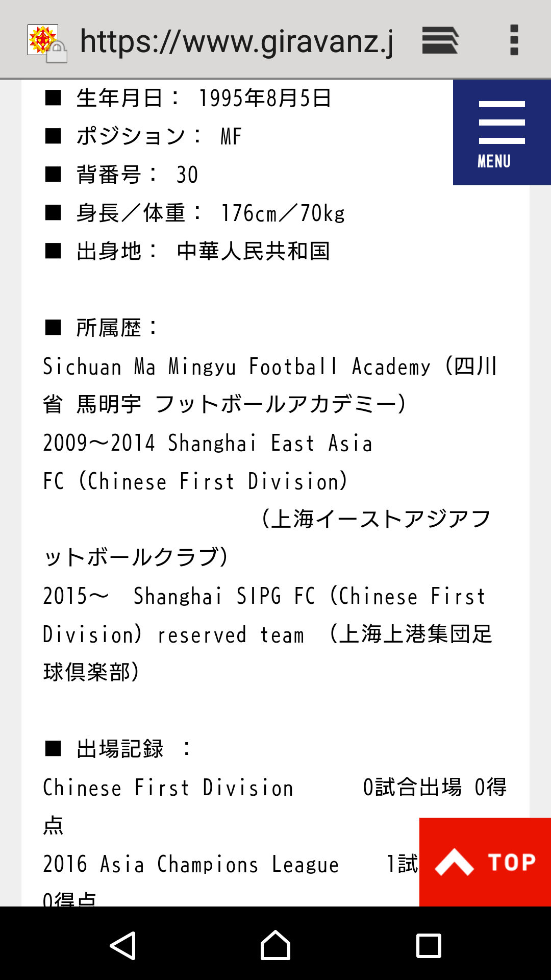Tap the Sichuan Ma Mingyu Football Academy text
Screen dimensions: 551x980
236,366
